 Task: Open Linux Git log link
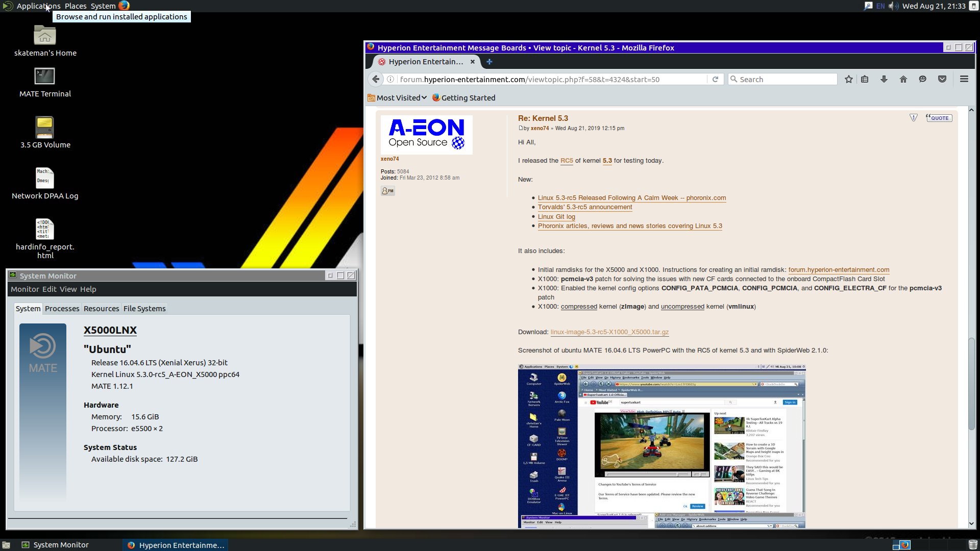[x=556, y=217]
